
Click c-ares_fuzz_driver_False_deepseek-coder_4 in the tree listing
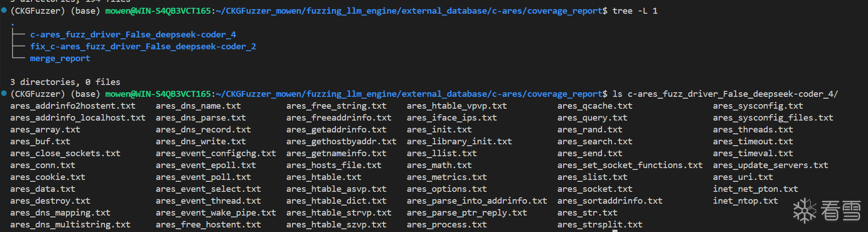[133, 35]
